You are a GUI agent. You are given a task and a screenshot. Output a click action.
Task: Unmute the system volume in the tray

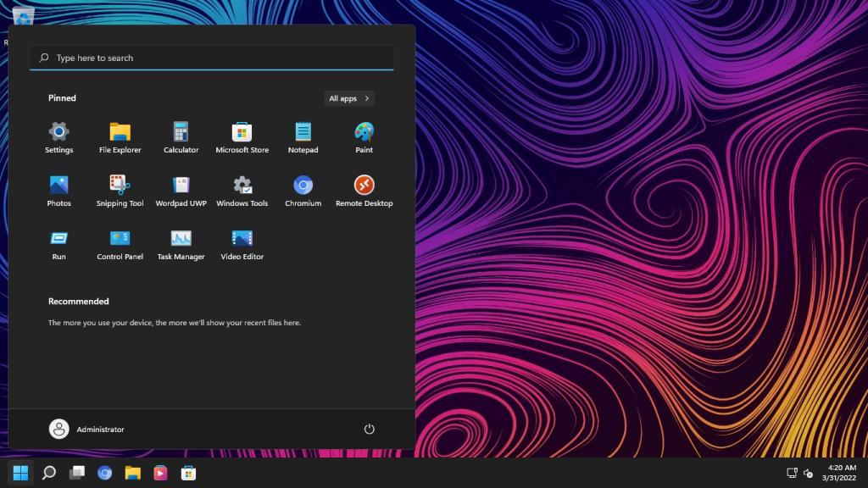[x=808, y=474]
